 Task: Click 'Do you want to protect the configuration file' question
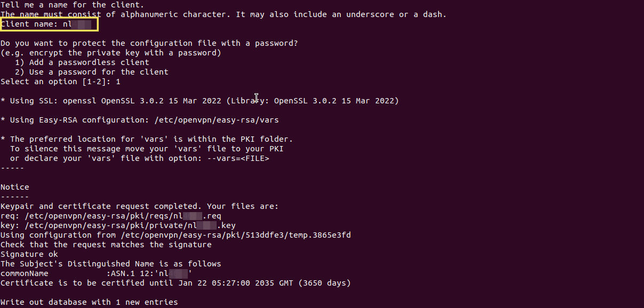point(149,43)
